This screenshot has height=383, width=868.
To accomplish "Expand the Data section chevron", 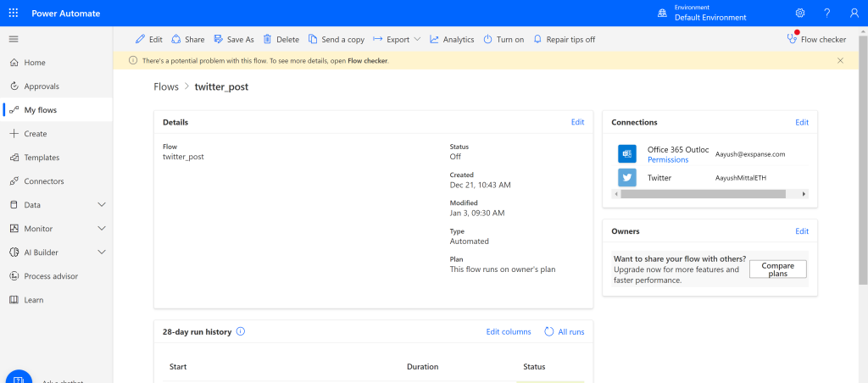I will [102, 205].
